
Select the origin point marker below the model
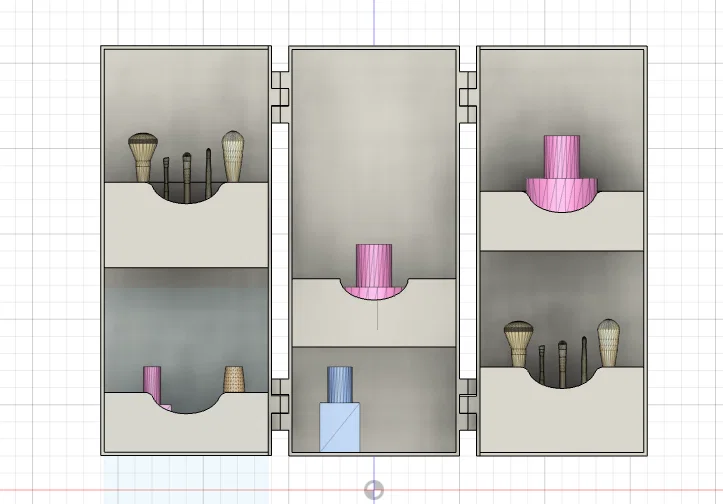pos(374,490)
